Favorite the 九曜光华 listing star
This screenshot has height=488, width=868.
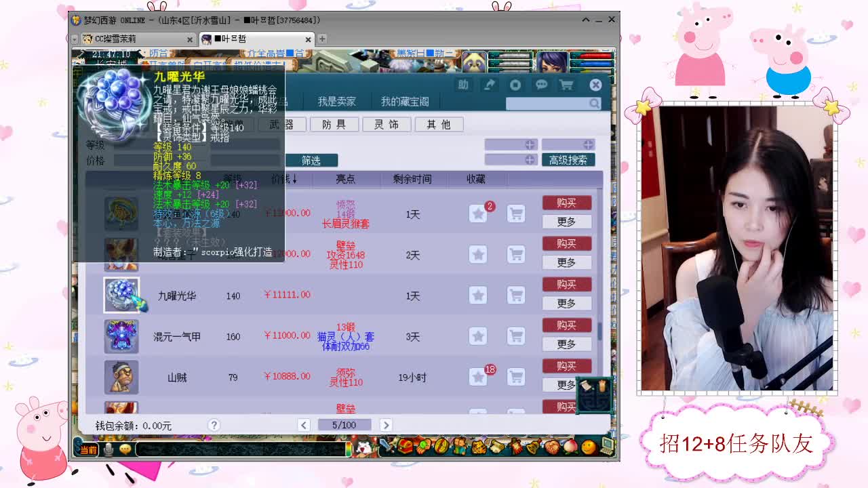point(478,296)
